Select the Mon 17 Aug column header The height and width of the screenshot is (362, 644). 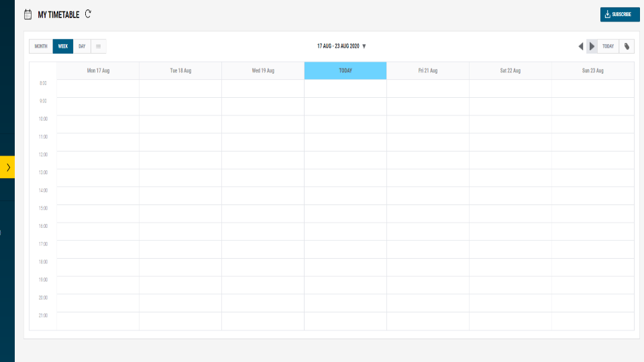pyautogui.click(x=98, y=70)
